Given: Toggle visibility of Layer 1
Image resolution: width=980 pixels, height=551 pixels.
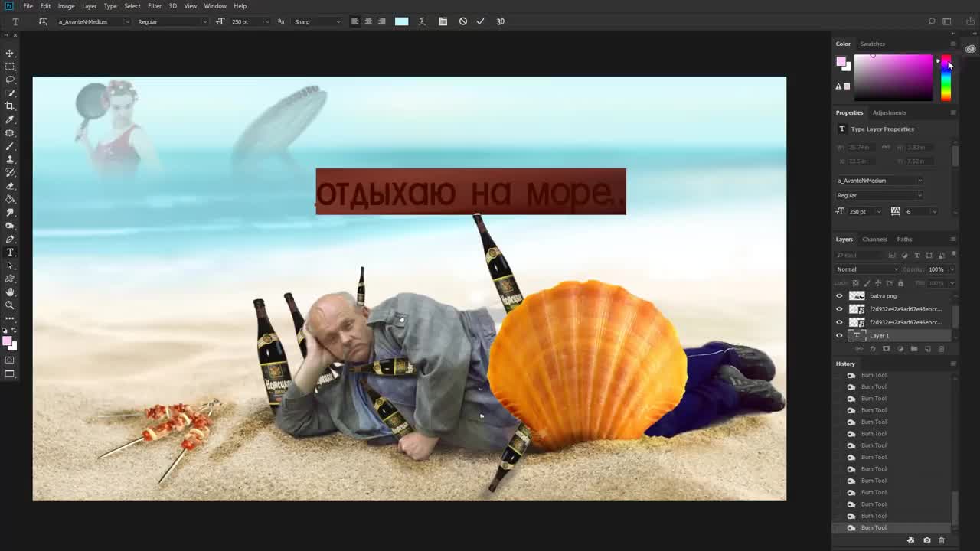Looking at the screenshot, I should (x=839, y=336).
